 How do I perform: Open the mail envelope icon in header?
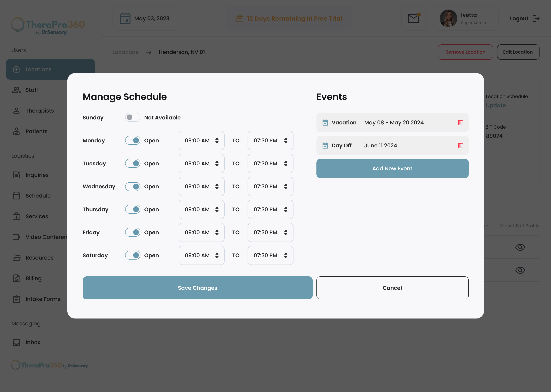(x=413, y=18)
